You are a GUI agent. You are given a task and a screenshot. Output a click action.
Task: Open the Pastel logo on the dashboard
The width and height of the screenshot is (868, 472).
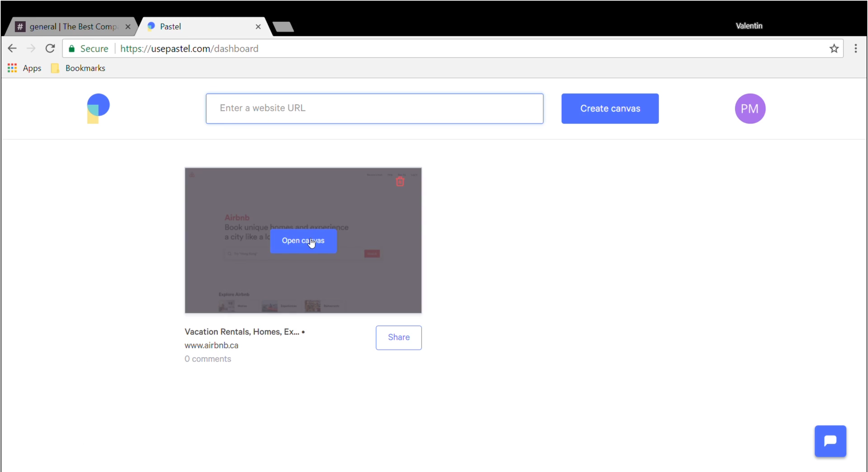click(98, 108)
